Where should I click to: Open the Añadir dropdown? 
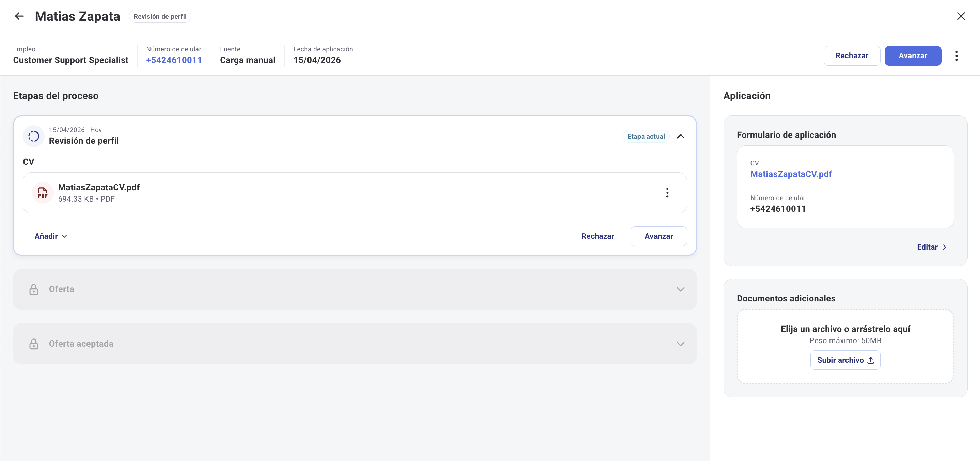[x=51, y=236]
